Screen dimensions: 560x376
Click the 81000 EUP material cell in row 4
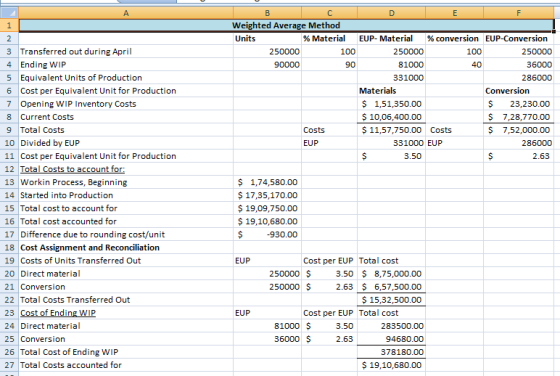pyautogui.click(x=392, y=65)
